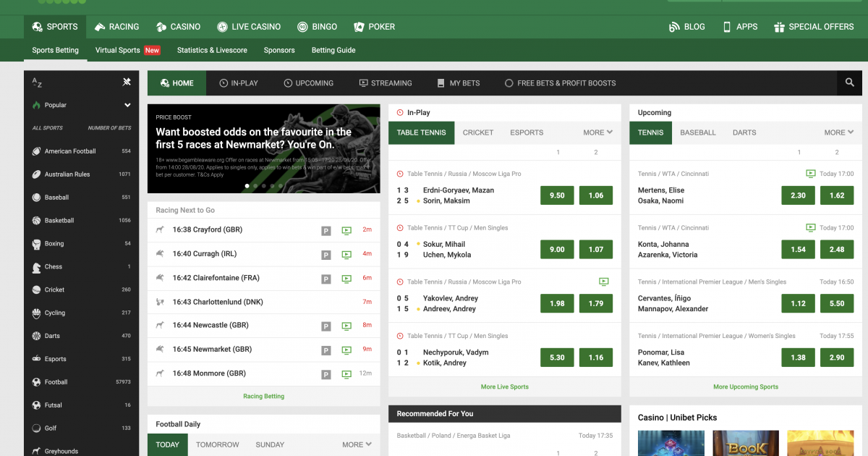Image resolution: width=868 pixels, height=456 pixels.
Task: Click the search magnifier icon
Action: [850, 83]
